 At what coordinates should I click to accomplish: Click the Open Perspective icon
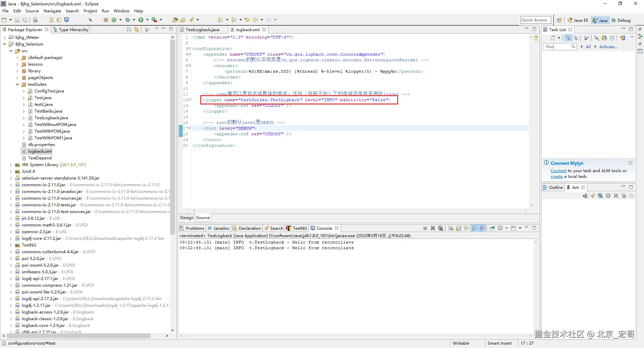559,20
